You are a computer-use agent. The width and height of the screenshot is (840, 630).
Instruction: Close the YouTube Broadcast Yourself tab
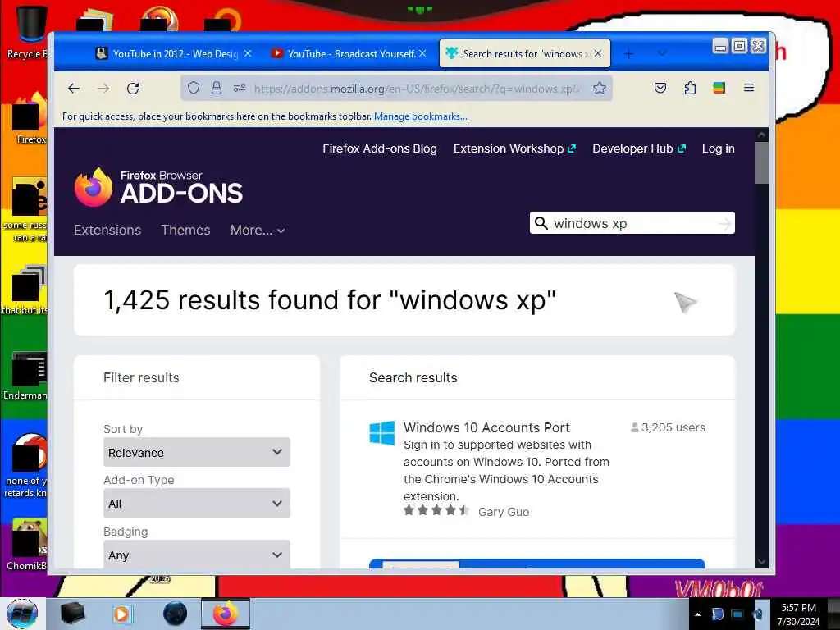422,53
